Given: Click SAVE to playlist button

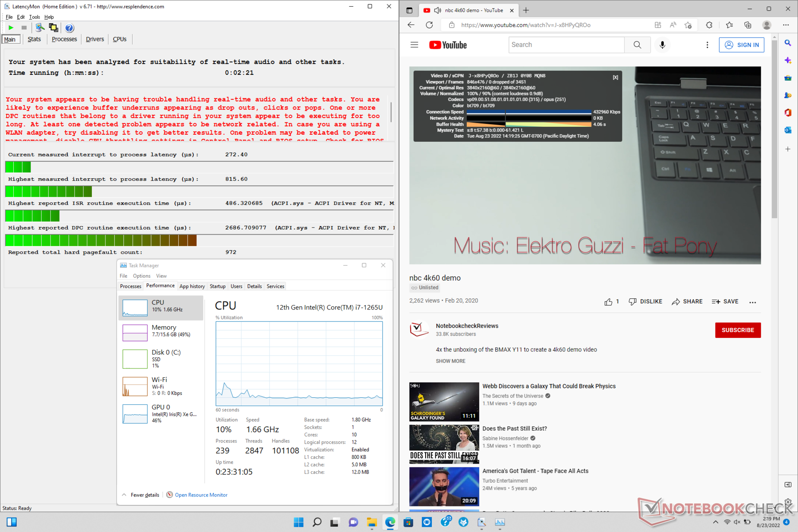Looking at the screenshot, I should point(725,301).
